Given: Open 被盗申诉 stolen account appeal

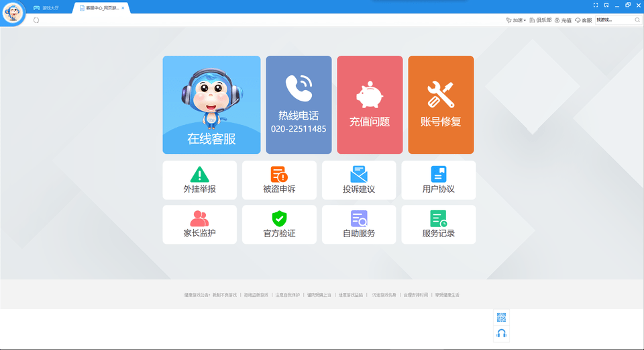Looking at the screenshot, I should 279,180.
